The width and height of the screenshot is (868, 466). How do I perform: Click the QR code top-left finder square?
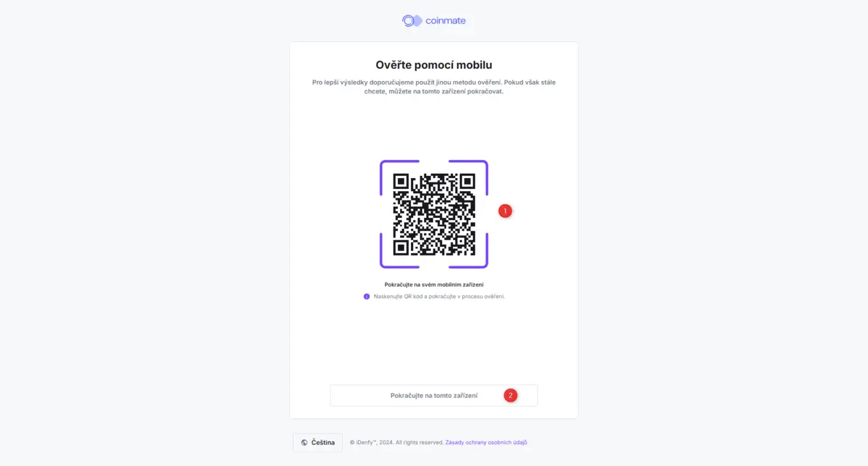point(401,182)
